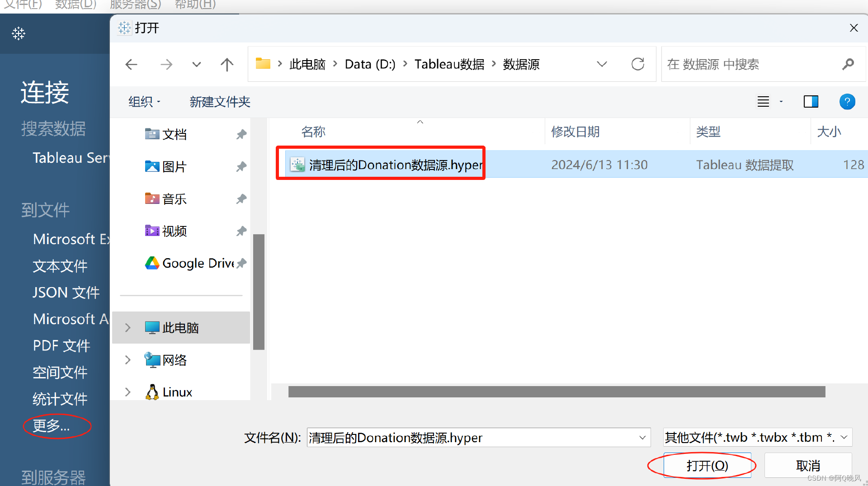
Task: Click the search magnifier icon
Action: tap(848, 64)
